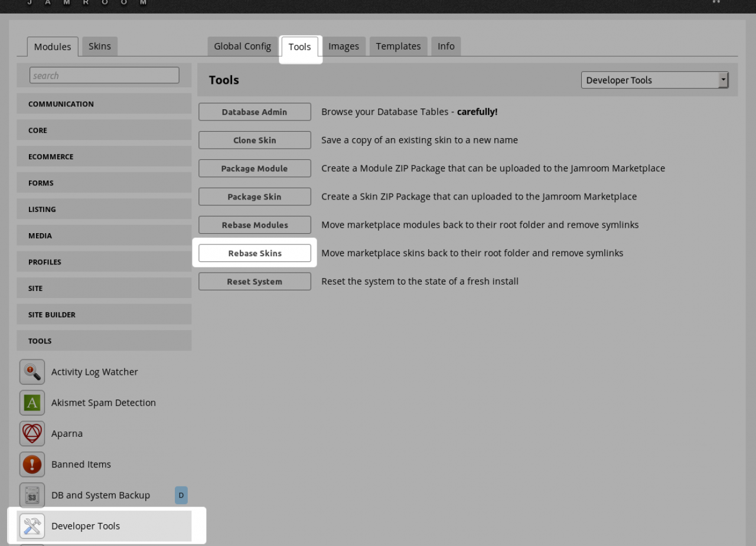View the Info tab
The width and height of the screenshot is (756, 546).
[446, 46]
